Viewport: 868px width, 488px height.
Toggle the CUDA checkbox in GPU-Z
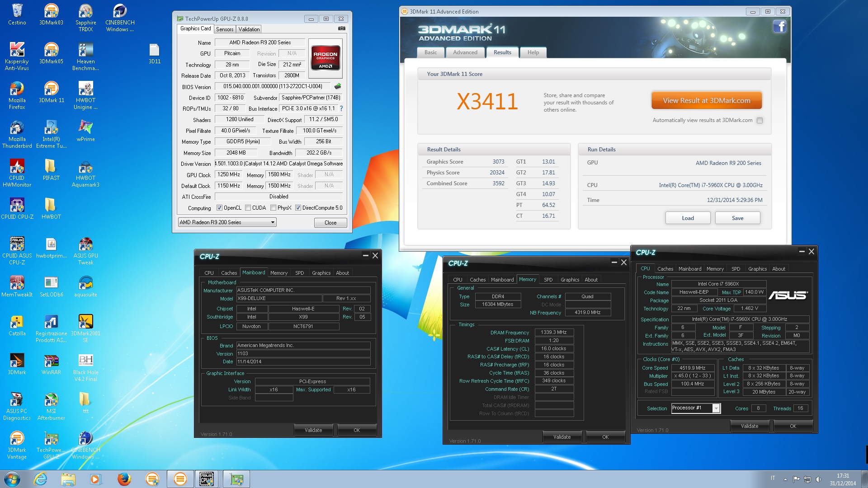(248, 208)
